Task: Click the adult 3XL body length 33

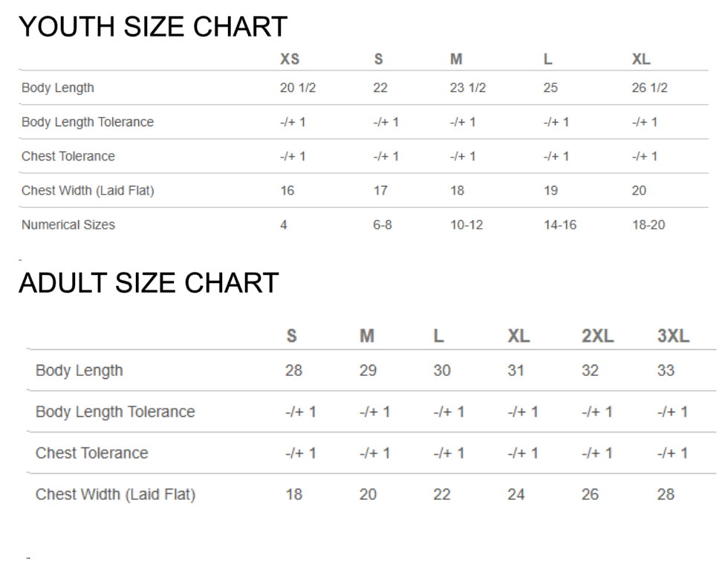Action: (666, 370)
